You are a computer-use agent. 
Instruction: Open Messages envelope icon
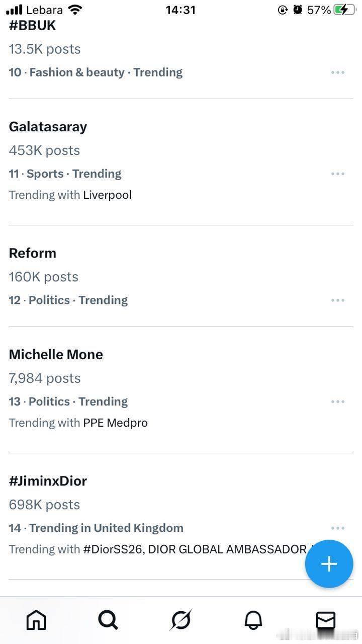point(326,620)
